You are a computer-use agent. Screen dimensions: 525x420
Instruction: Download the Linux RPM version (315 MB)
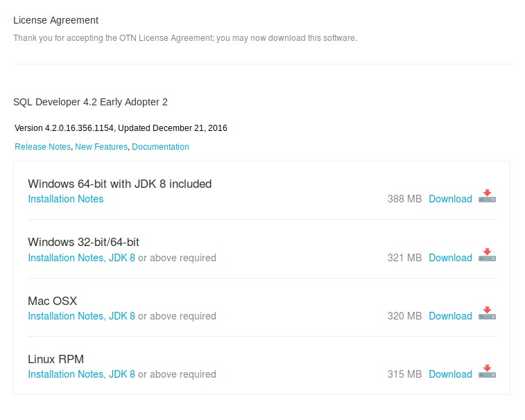[450, 374]
